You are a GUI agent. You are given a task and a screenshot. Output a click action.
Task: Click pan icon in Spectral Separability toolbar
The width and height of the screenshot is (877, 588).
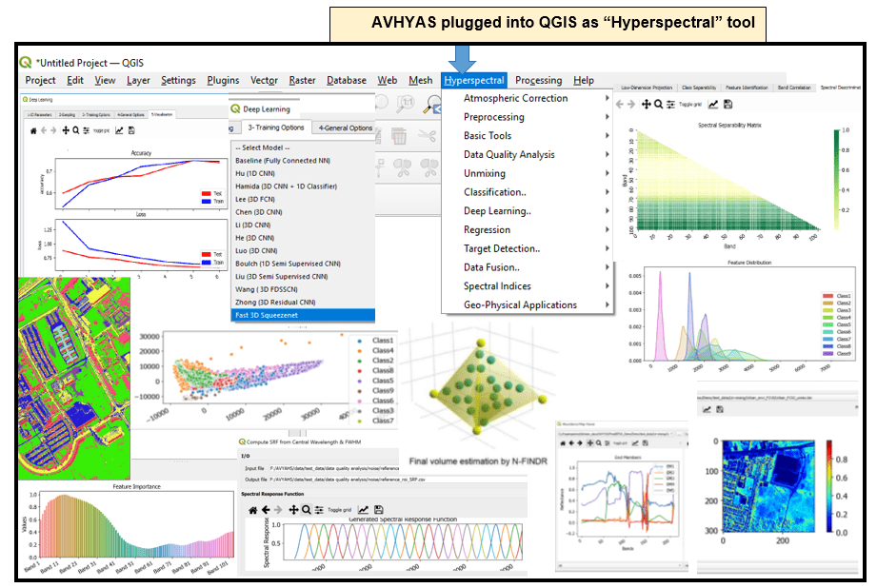[x=646, y=105]
